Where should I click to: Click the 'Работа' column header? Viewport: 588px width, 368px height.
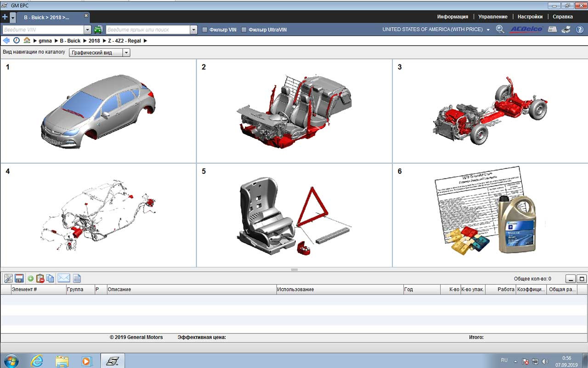coord(501,289)
